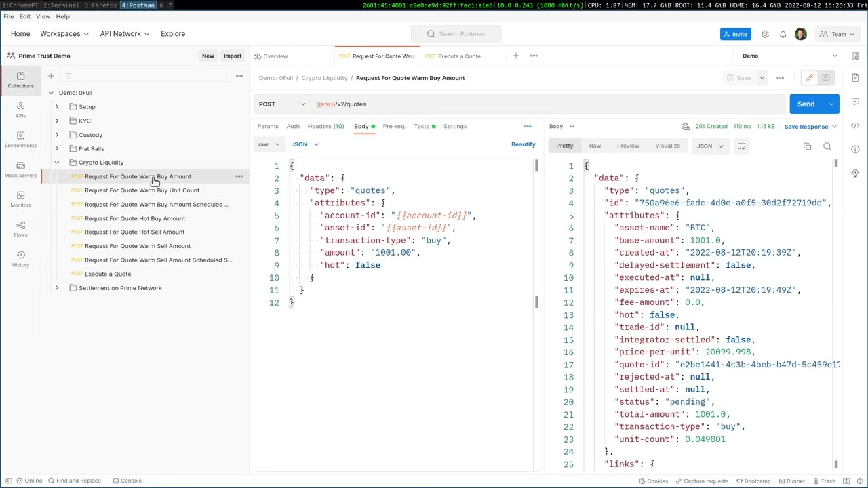This screenshot has height=488, width=868.
Task: Send the request with the Send button
Action: coord(806,104)
